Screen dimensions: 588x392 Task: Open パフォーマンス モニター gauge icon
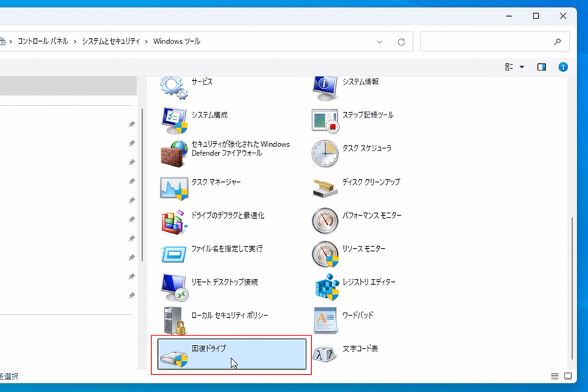click(x=325, y=220)
